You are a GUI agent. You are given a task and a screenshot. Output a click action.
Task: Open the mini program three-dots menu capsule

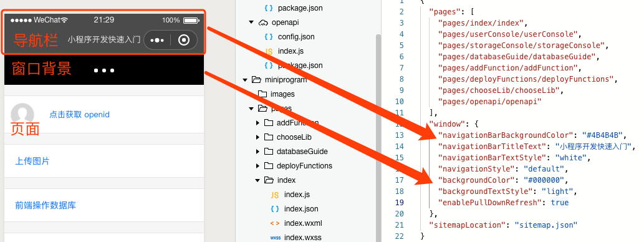158,40
